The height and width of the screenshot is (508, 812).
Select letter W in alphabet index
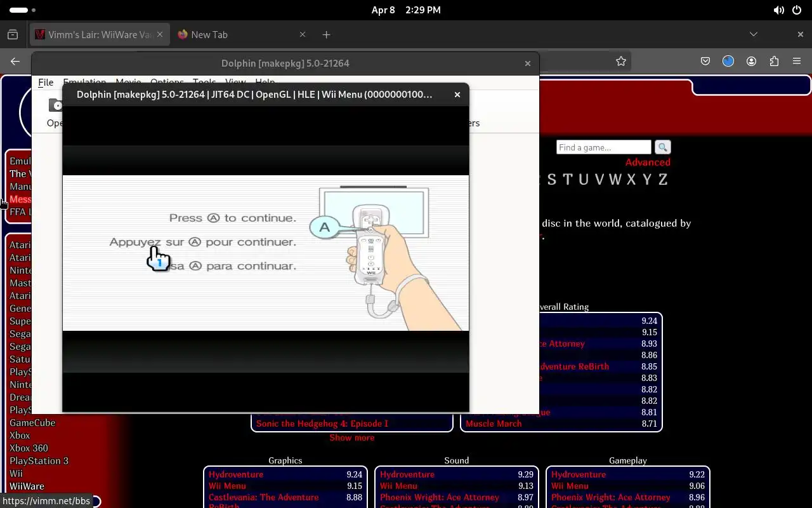click(x=615, y=180)
